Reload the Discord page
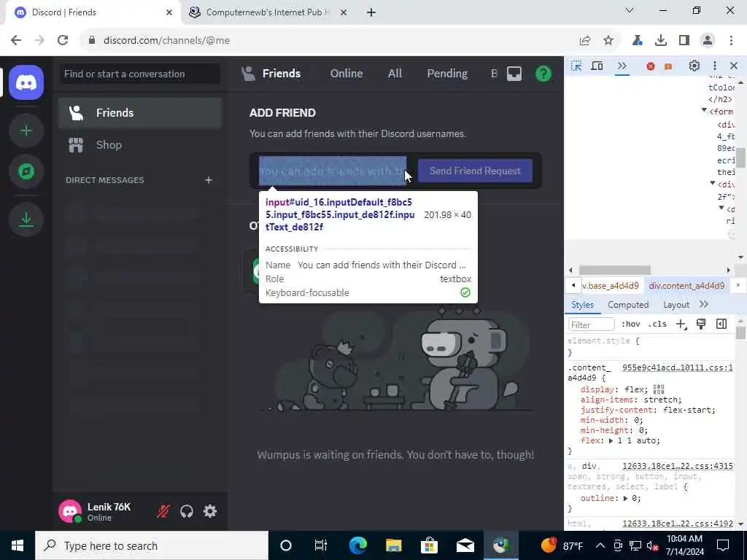 [x=63, y=41]
